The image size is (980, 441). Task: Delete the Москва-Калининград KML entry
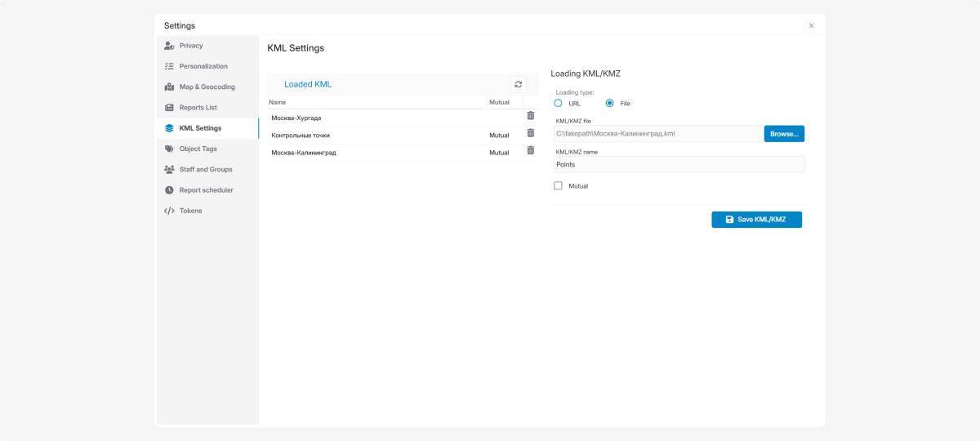pos(531,150)
